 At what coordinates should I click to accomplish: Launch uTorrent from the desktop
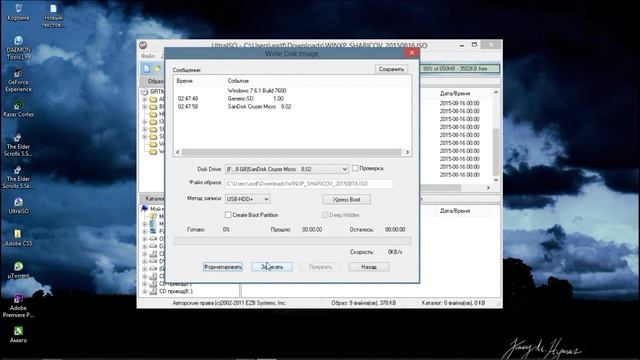tap(18, 271)
